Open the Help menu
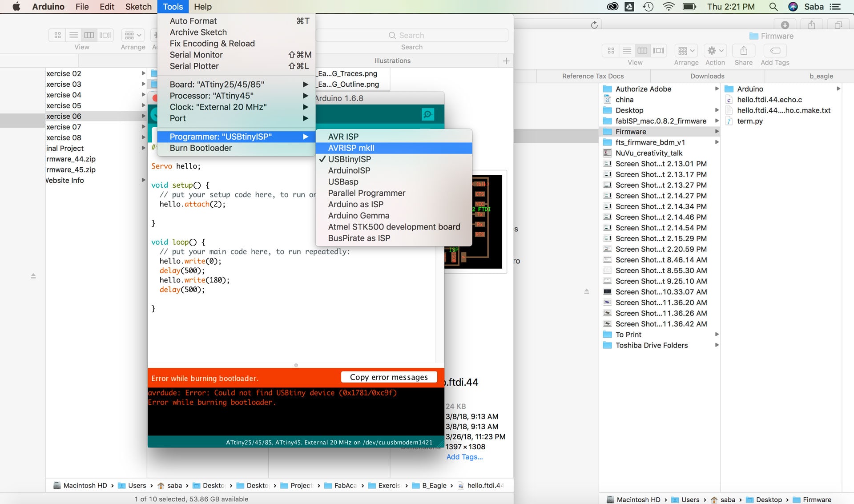854x504 pixels. click(x=202, y=7)
